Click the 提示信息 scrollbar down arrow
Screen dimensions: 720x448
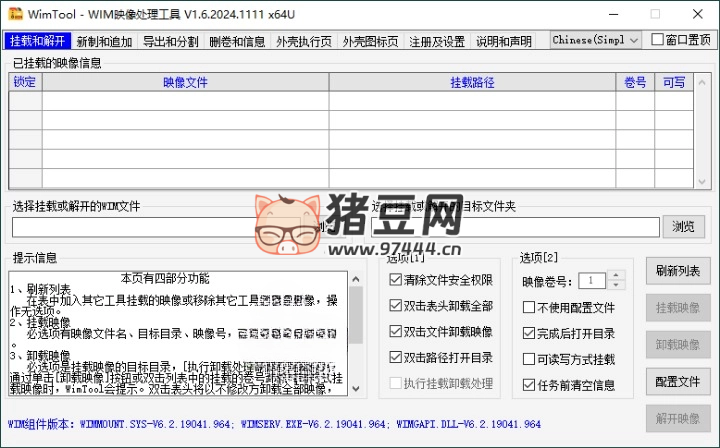coord(356,388)
